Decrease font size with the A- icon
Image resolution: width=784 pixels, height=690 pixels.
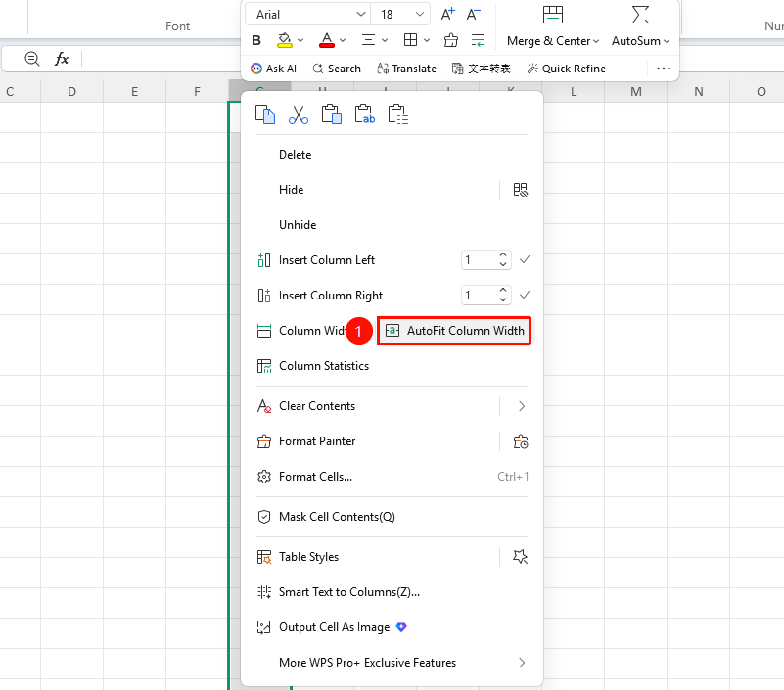point(473,14)
